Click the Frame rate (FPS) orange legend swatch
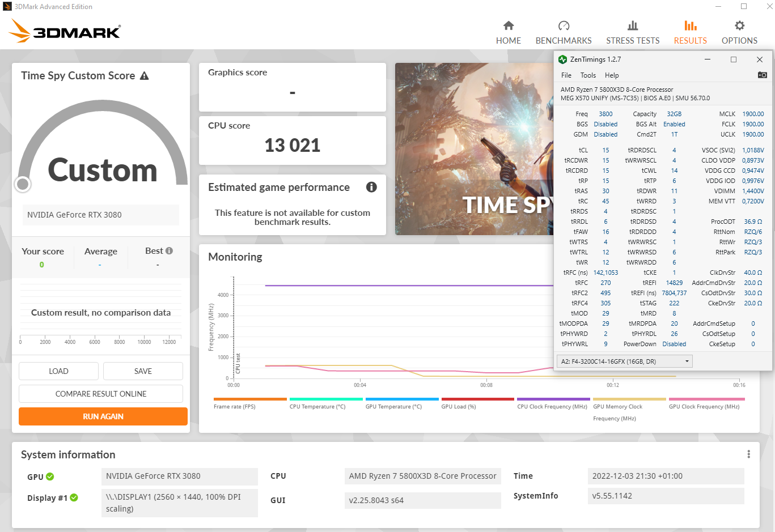Screen dimensions: 775x532 250,399
